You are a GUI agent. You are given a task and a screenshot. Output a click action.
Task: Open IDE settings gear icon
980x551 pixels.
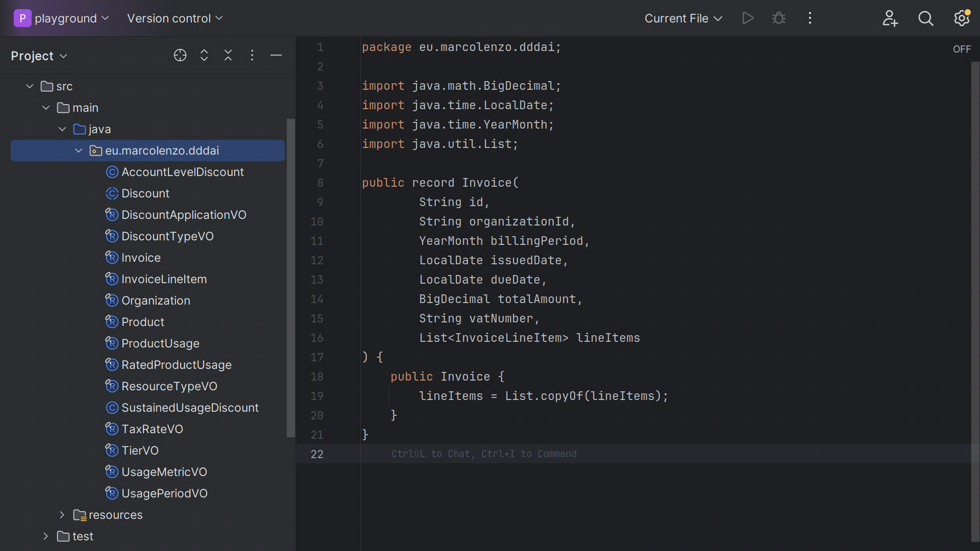coord(962,18)
